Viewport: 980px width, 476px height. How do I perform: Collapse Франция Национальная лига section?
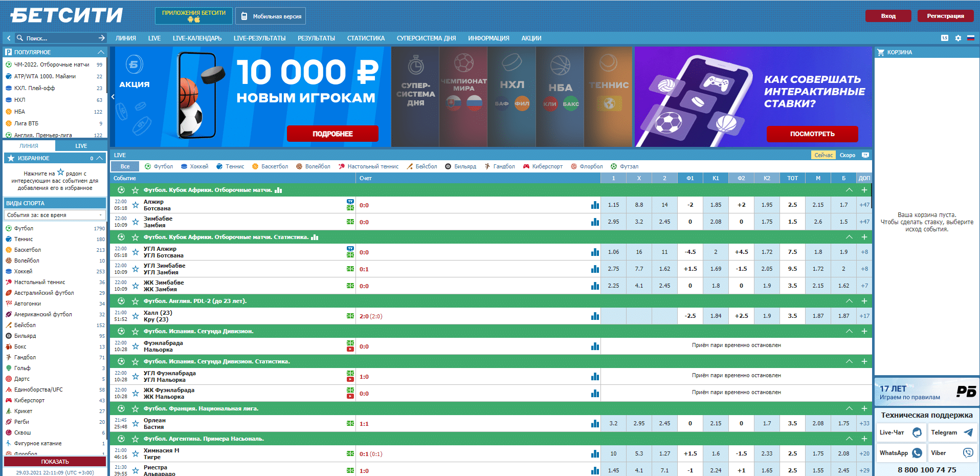coord(849,408)
